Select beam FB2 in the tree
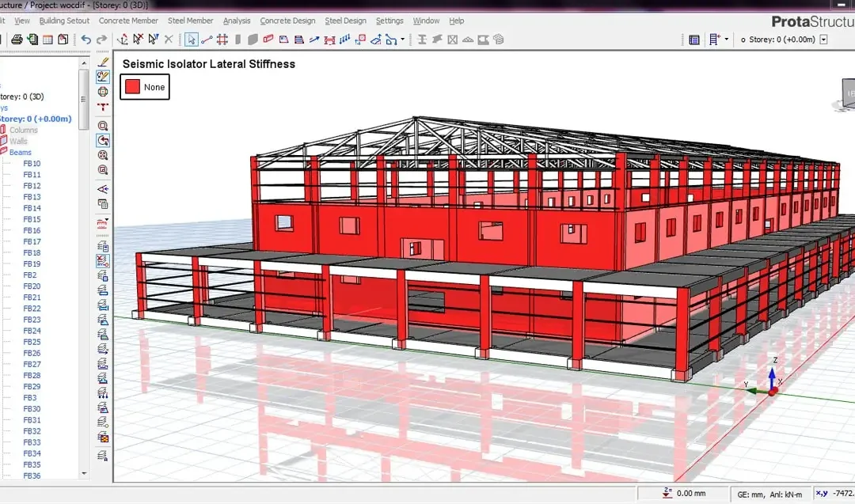This screenshot has height=504, width=855. pos(30,275)
